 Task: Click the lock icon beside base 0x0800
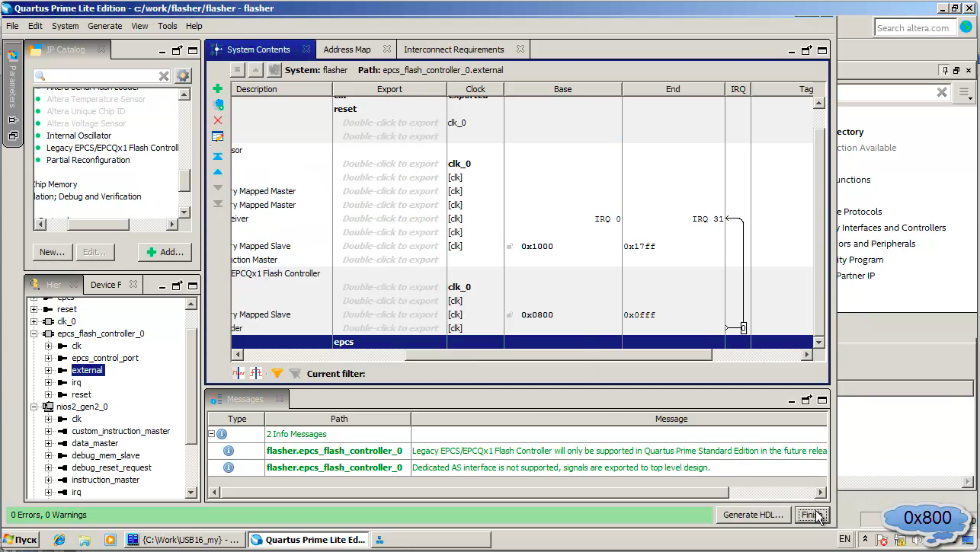coord(510,315)
